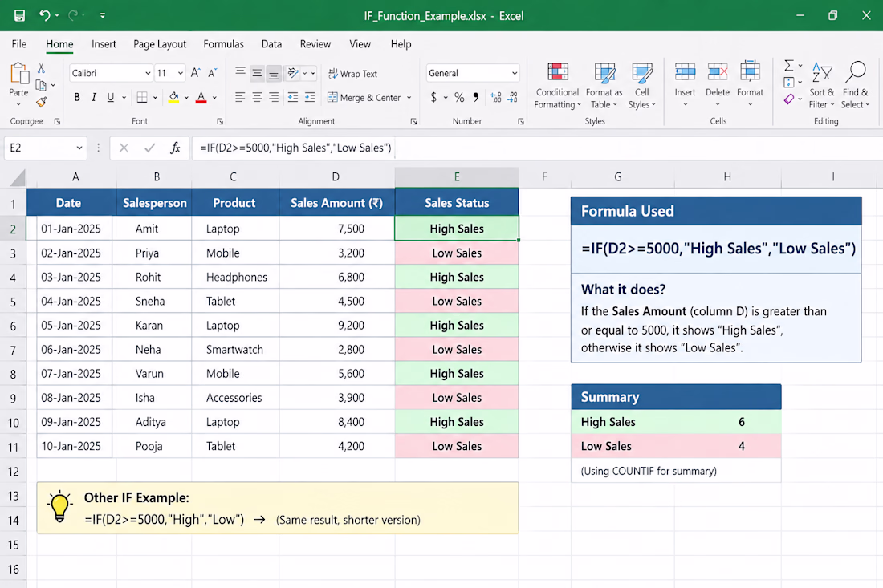
Task: Click the Save icon in title bar
Action: [x=19, y=16]
